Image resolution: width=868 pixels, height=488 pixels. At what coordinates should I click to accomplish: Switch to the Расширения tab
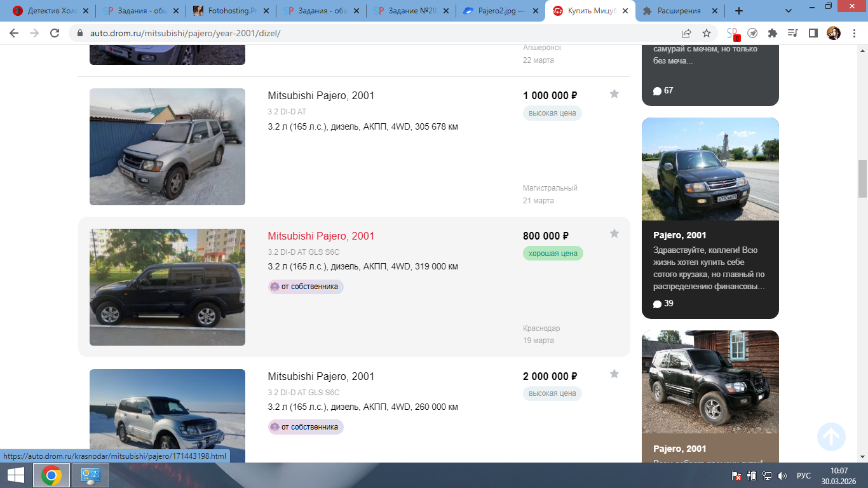pos(679,11)
